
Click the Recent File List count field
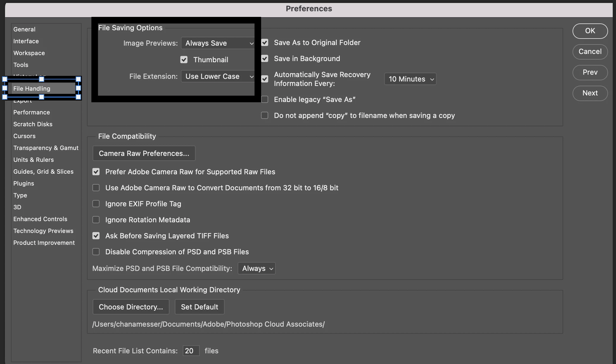(191, 351)
